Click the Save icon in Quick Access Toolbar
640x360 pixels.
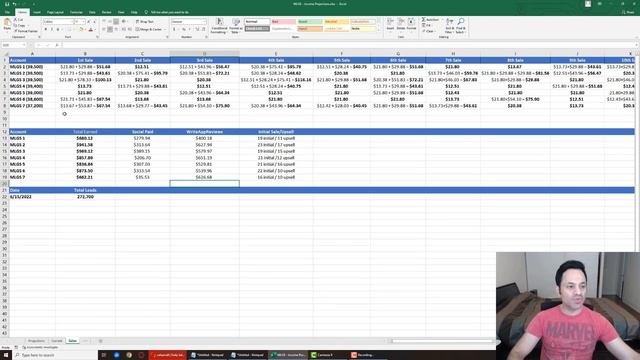pyautogui.click(x=7, y=4)
